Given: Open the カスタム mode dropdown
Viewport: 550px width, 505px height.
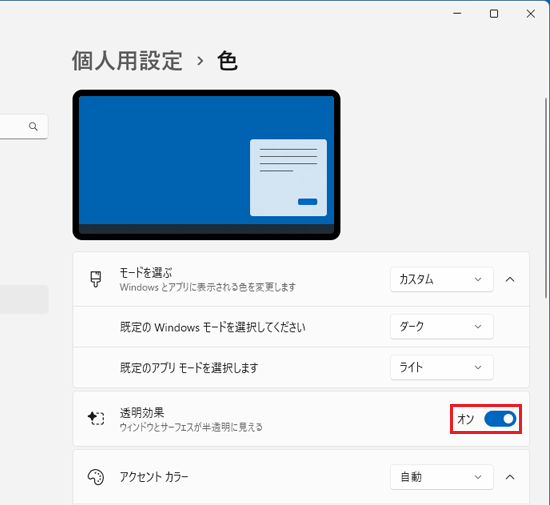Looking at the screenshot, I should pyautogui.click(x=442, y=280).
